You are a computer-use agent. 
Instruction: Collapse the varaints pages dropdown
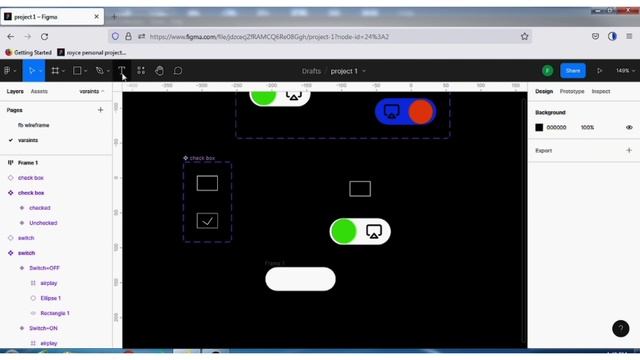click(x=92, y=91)
